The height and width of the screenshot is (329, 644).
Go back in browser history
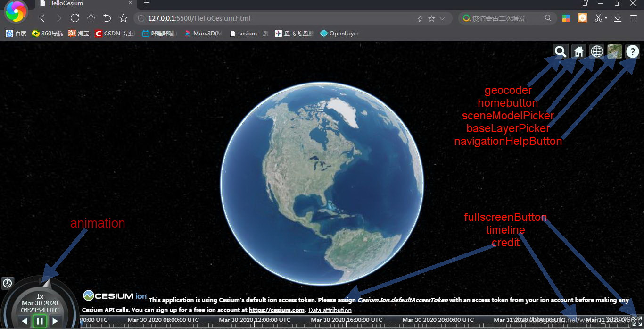[42, 18]
